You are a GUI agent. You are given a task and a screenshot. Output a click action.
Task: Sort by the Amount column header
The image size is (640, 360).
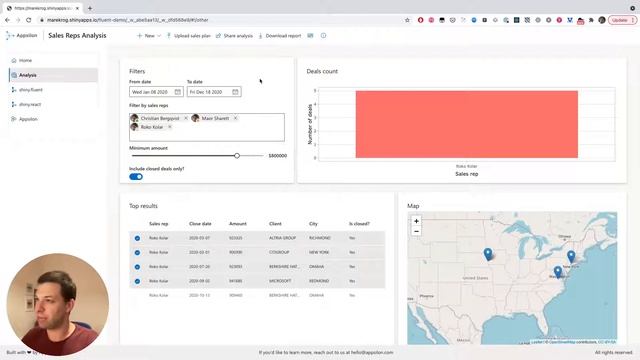tap(238, 224)
